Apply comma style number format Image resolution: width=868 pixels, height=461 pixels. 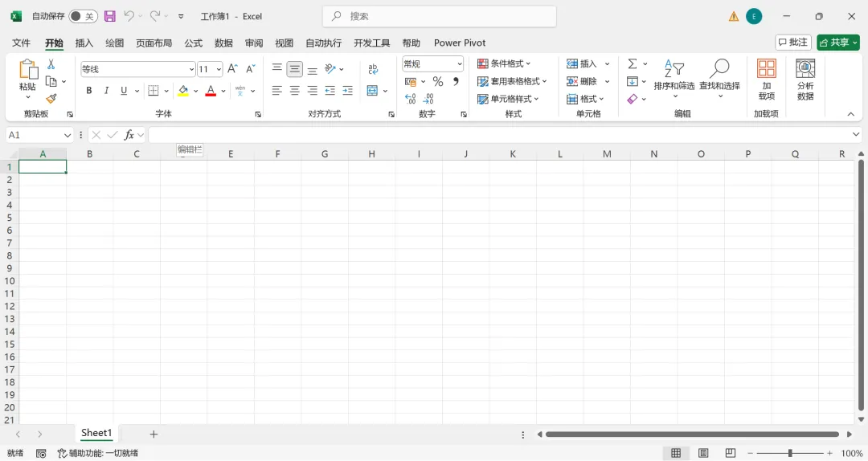coord(456,82)
